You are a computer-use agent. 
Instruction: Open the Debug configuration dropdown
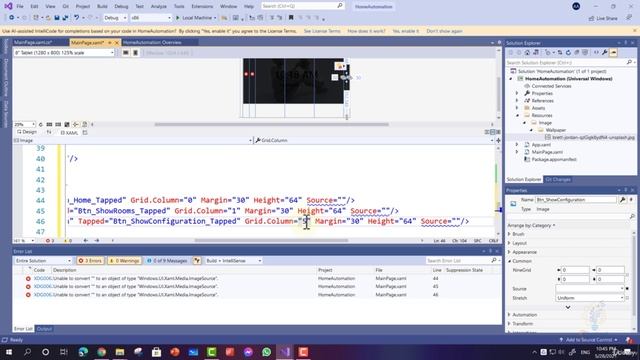[115, 18]
